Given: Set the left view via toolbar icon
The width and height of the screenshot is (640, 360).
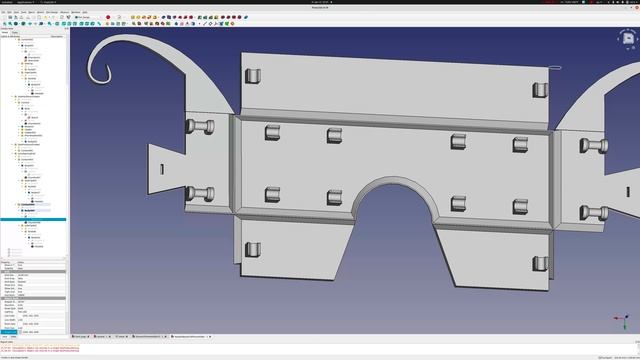Looking at the screenshot, I should pyautogui.click(x=92, y=24).
